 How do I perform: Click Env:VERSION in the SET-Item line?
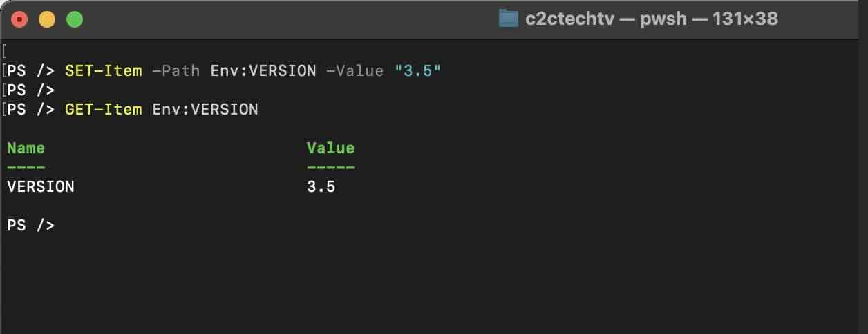(263, 70)
